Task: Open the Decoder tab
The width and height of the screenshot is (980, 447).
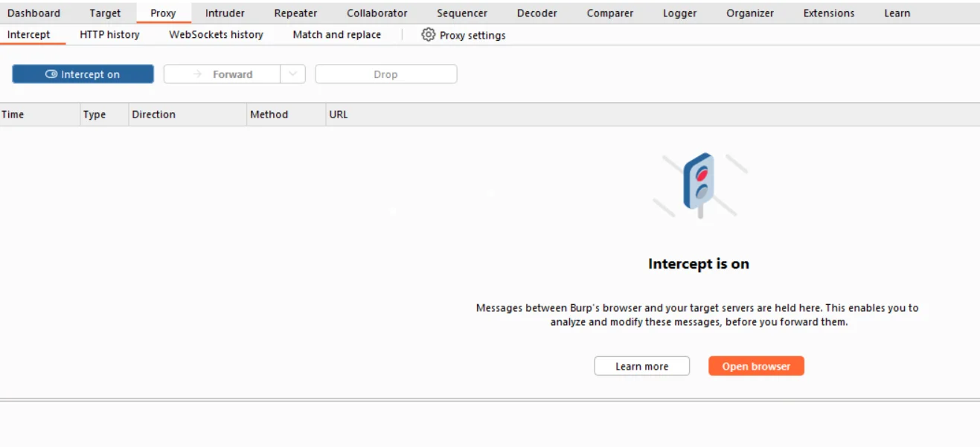Action: pyautogui.click(x=537, y=13)
